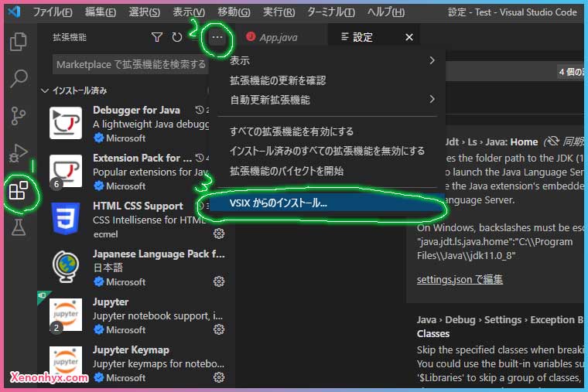
Task: Close the 設定 tab
Action: [x=409, y=37]
